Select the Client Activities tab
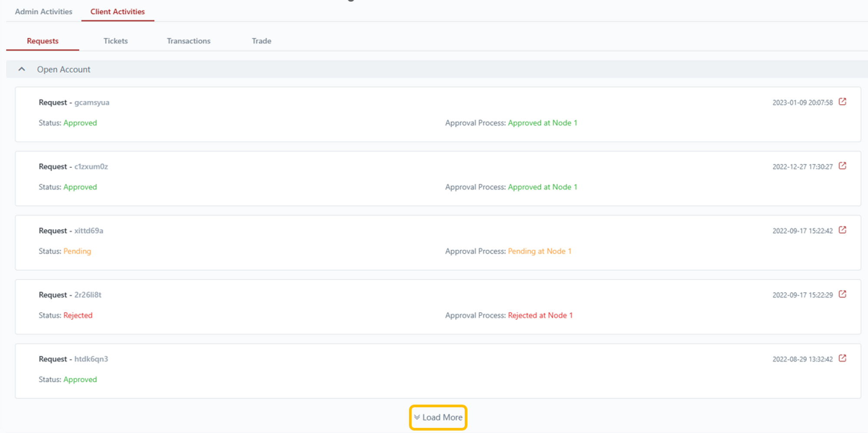Image resolution: width=868 pixels, height=433 pixels. click(118, 12)
